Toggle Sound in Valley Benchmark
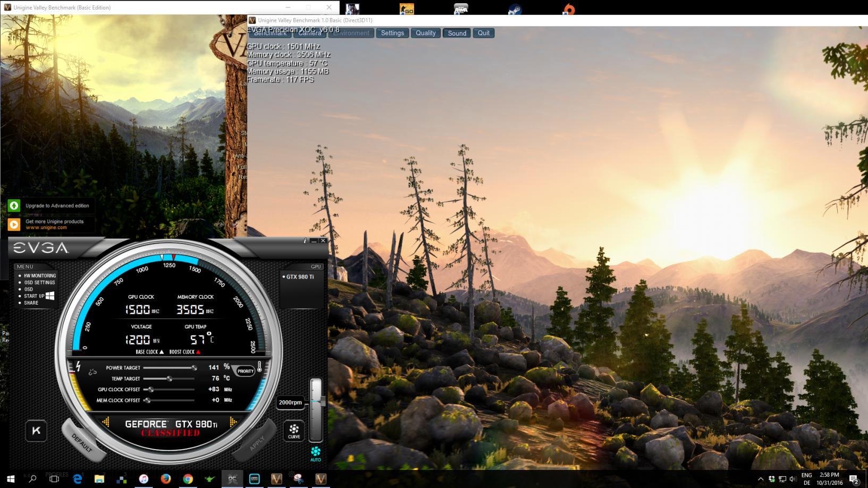Viewport: 868px width, 488px height. (457, 33)
